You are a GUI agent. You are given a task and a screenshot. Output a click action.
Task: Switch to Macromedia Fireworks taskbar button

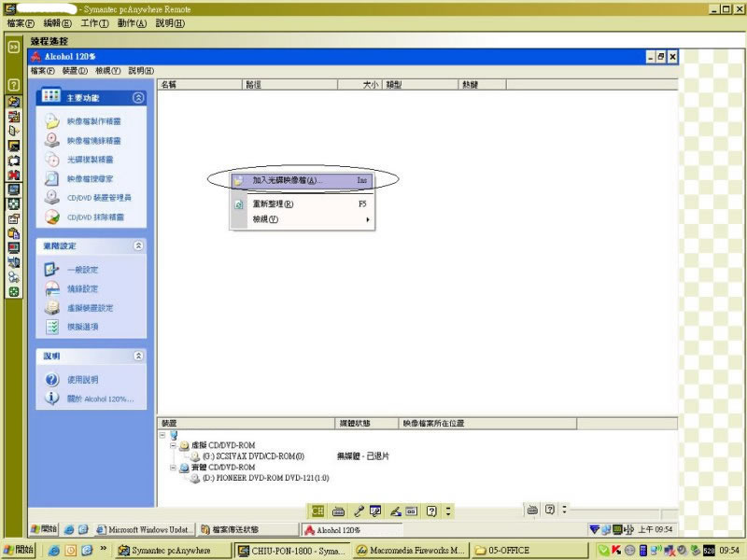click(x=411, y=551)
